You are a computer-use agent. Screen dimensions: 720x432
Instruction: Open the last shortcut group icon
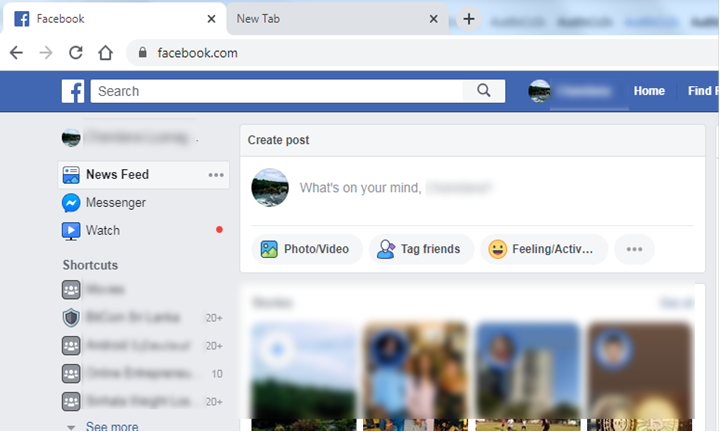(x=71, y=402)
